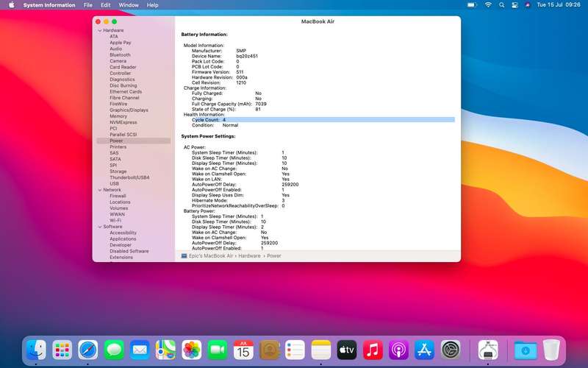The image size is (588, 368).
Task: Open System Preferences gear in dock
Action: click(451, 350)
